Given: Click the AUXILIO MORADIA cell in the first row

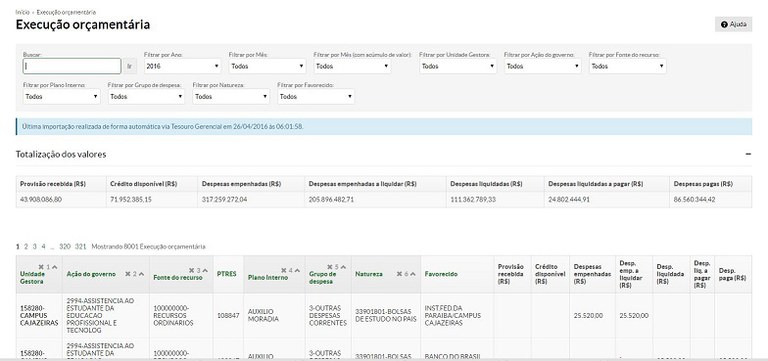Looking at the screenshot, I should click(x=274, y=315).
